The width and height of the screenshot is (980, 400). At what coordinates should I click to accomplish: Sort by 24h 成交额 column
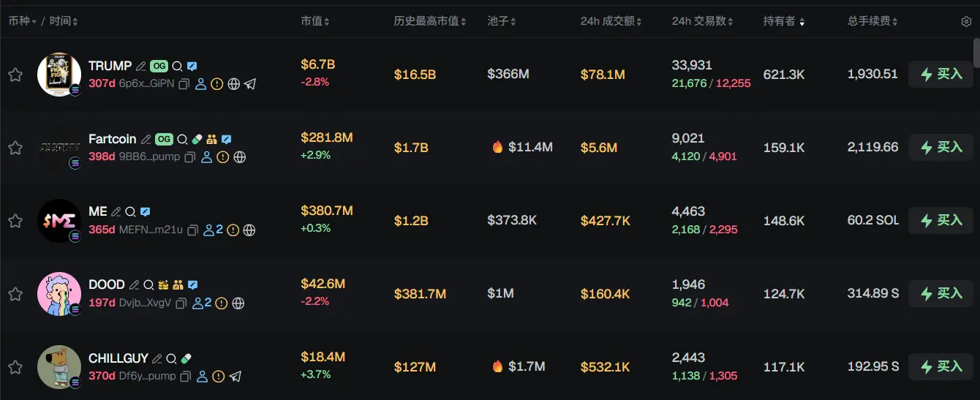(x=611, y=21)
